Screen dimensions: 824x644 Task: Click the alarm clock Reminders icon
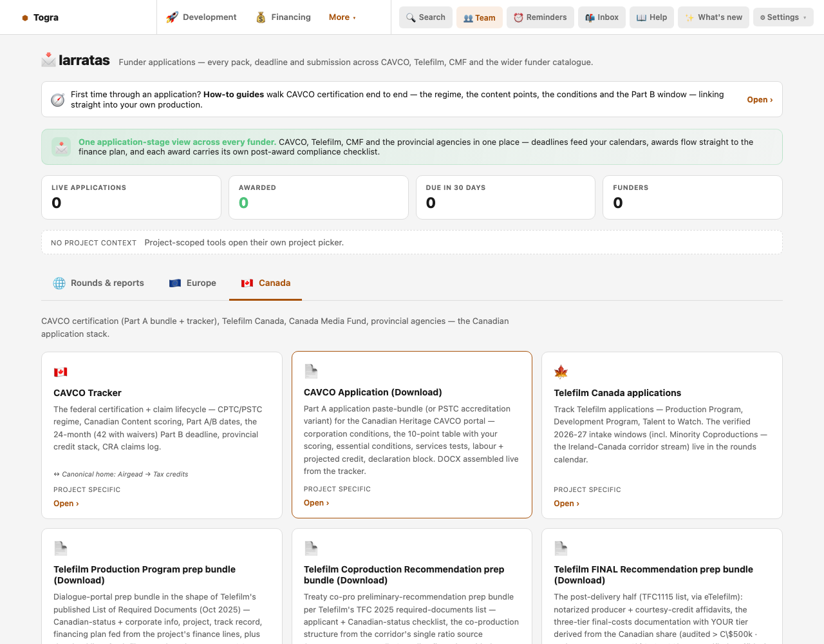(518, 18)
